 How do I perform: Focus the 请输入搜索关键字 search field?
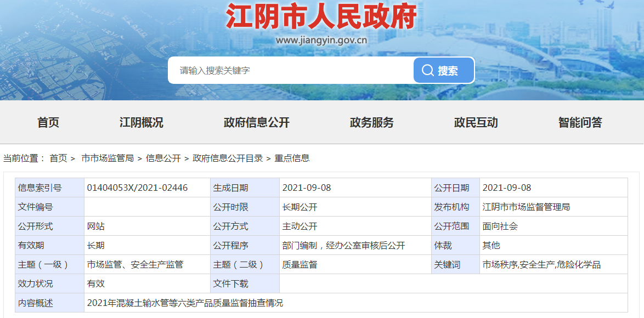(291, 70)
